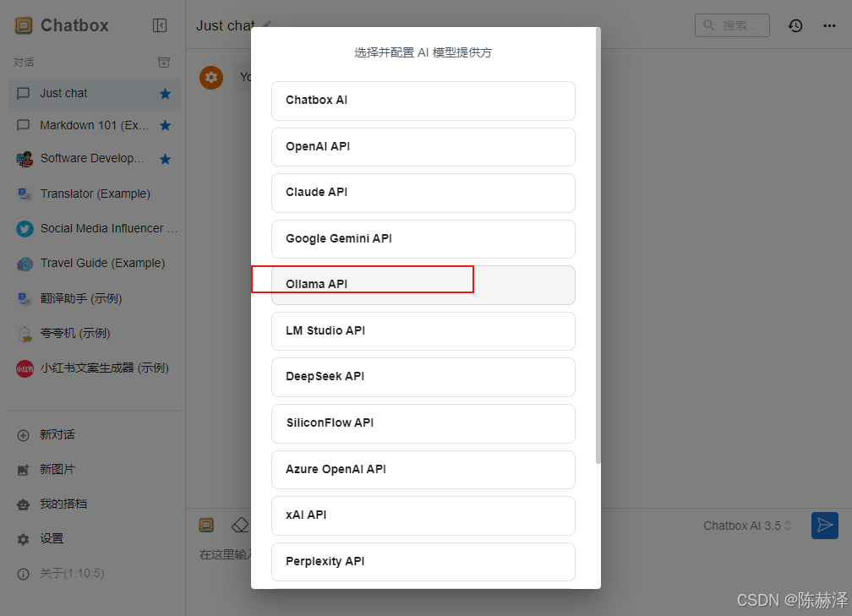Open 小红书文案生成器 (示例) conversation

[94, 368]
